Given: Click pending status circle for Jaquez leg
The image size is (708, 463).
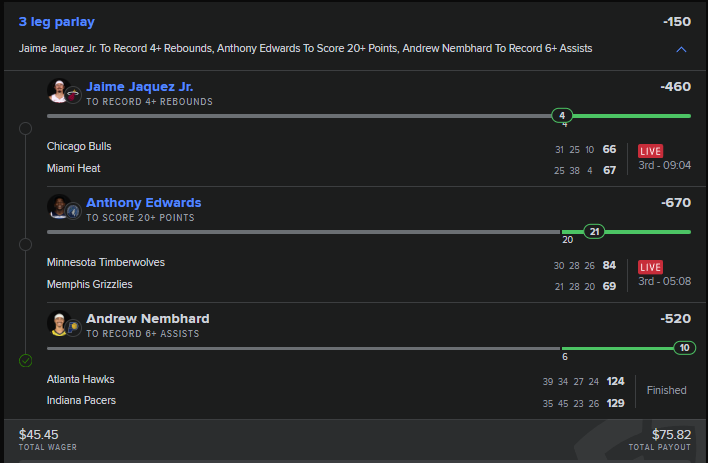Looking at the screenshot, I should tap(25, 129).
